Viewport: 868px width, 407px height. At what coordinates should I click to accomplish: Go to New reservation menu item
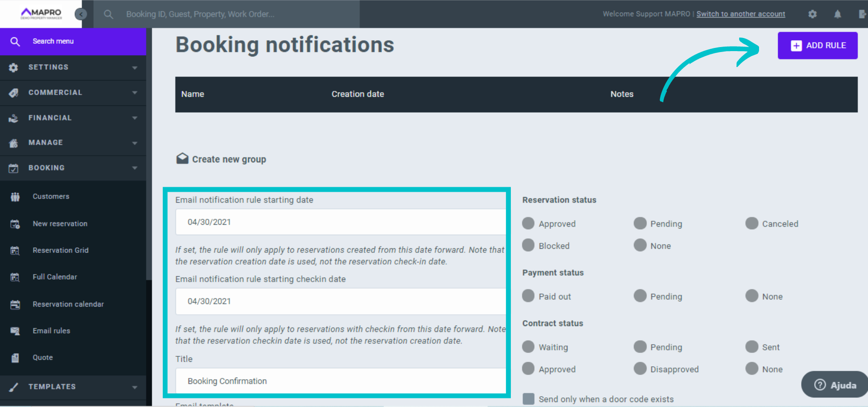coord(60,224)
